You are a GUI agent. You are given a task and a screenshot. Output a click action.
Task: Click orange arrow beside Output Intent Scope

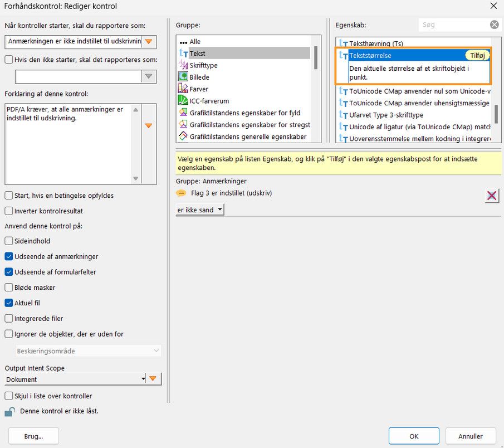(x=153, y=378)
